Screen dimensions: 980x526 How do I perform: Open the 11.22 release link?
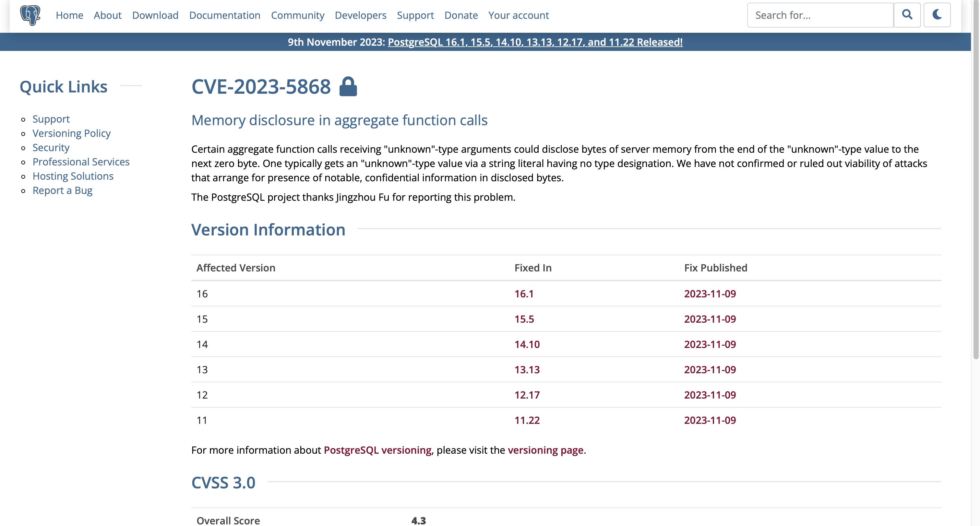point(527,420)
